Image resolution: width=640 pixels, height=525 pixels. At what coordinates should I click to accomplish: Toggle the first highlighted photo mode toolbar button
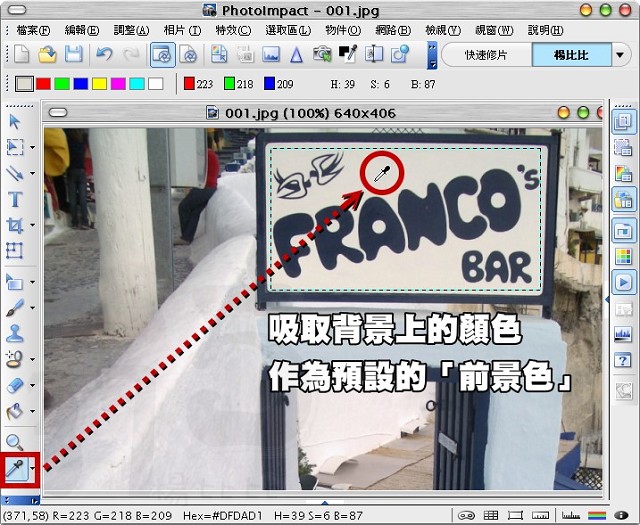tap(163, 54)
